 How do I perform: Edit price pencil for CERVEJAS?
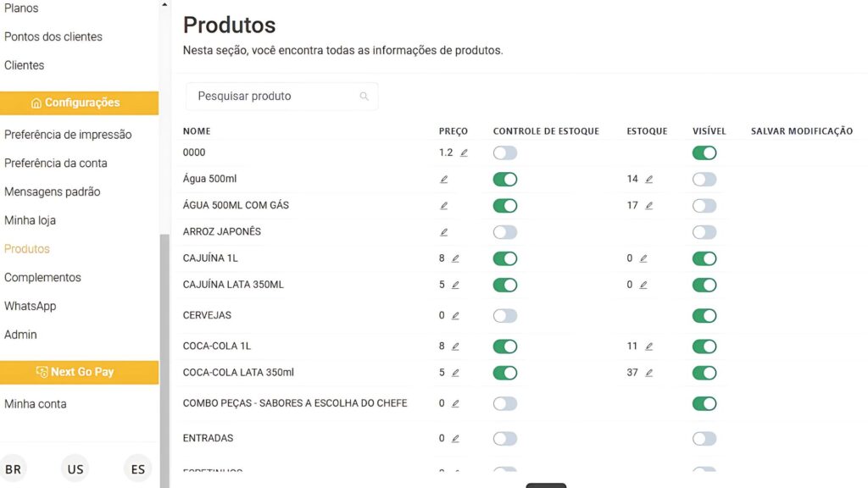(x=455, y=316)
